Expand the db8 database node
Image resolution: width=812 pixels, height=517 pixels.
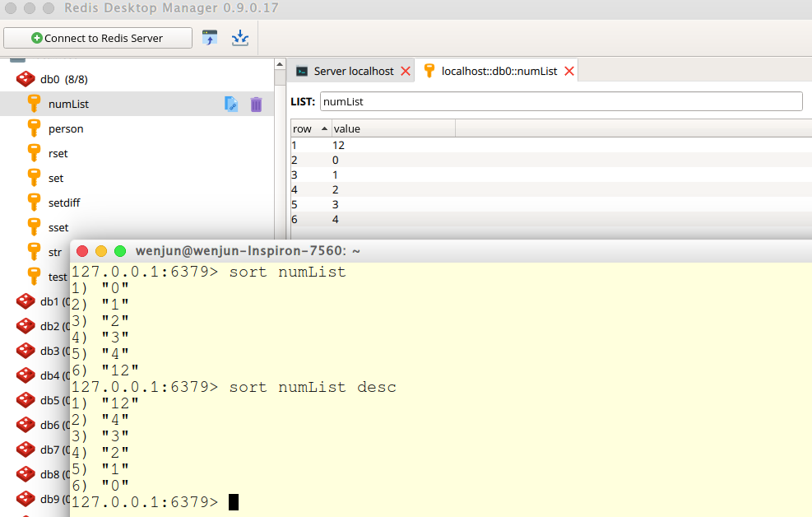click(26, 474)
